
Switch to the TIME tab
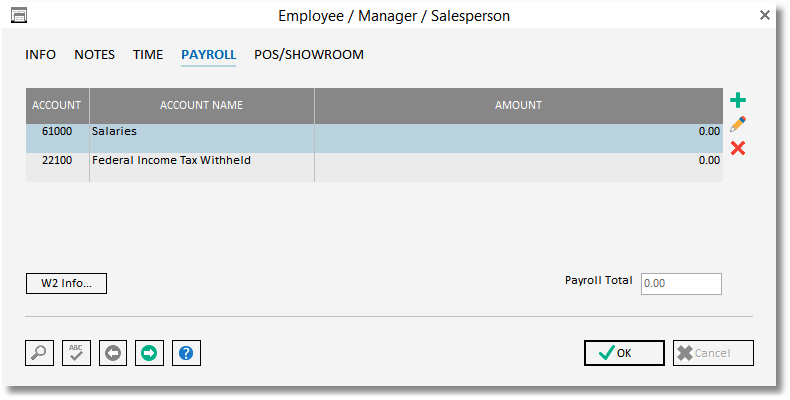tap(148, 54)
